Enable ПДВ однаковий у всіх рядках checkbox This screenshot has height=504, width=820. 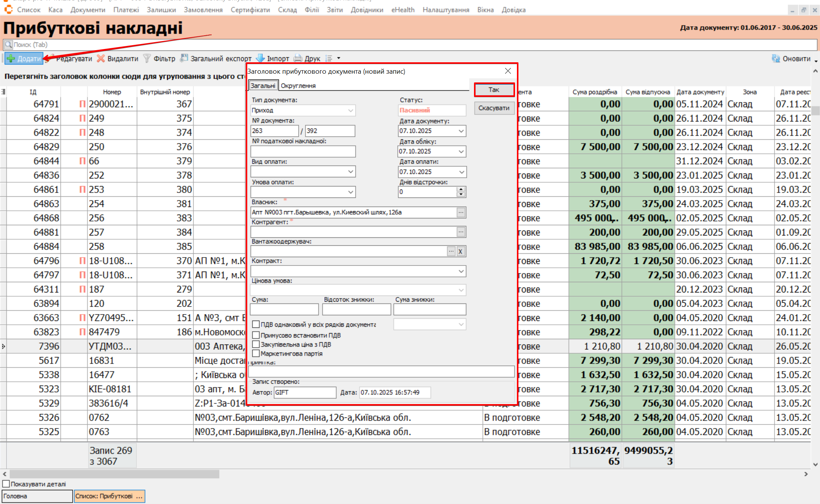tap(256, 324)
